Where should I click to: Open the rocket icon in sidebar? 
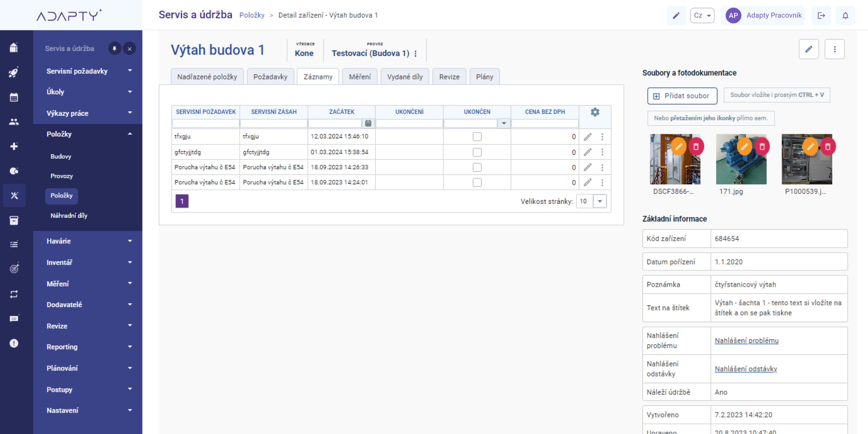pyautogui.click(x=14, y=72)
